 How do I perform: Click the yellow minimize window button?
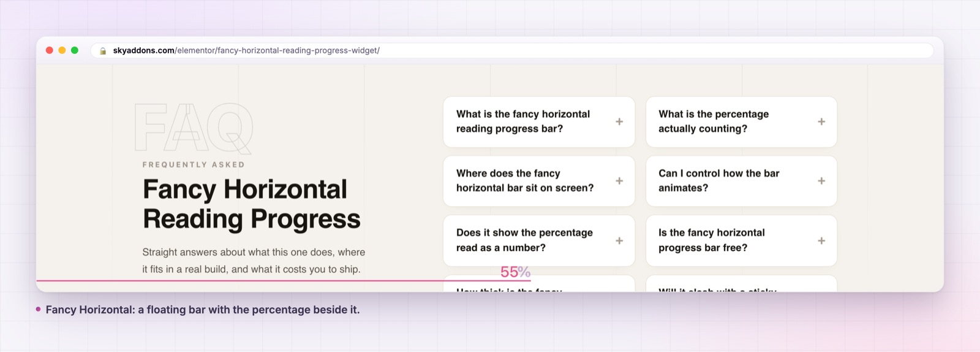[x=62, y=50]
